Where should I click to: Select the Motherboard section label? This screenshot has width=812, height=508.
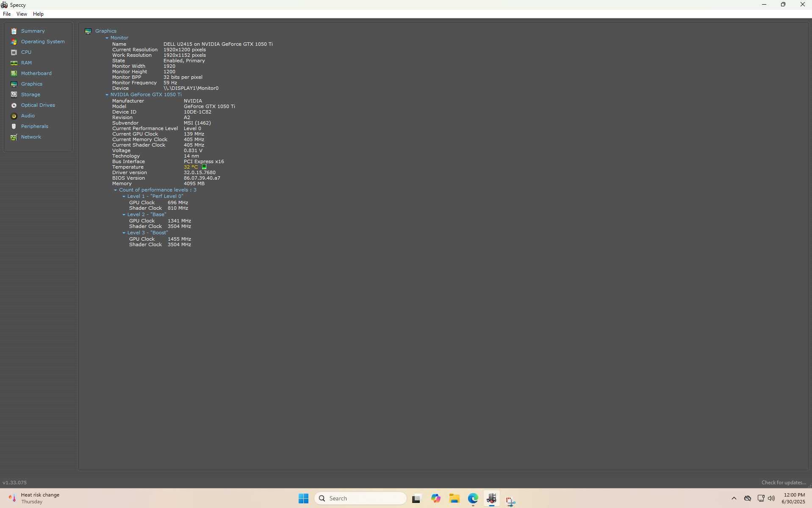coord(36,73)
